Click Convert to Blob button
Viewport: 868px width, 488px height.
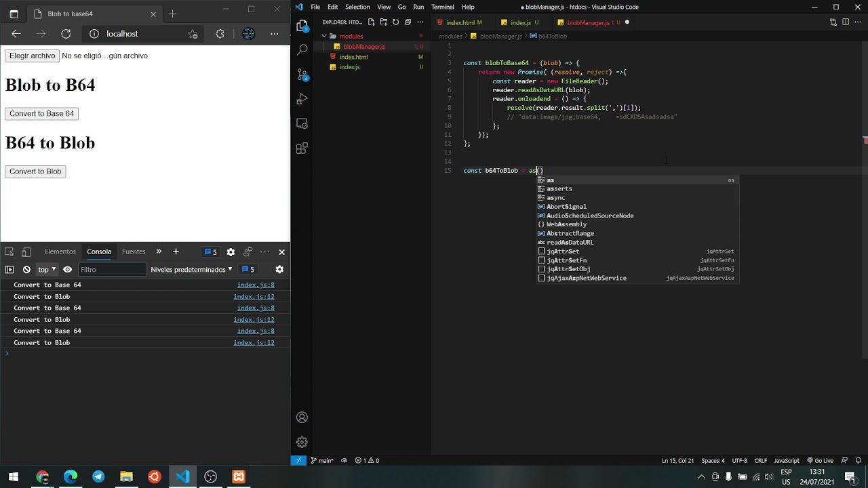[35, 171]
